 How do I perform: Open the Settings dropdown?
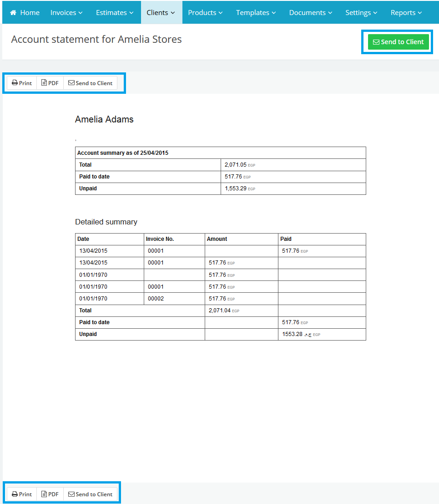pyautogui.click(x=361, y=13)
